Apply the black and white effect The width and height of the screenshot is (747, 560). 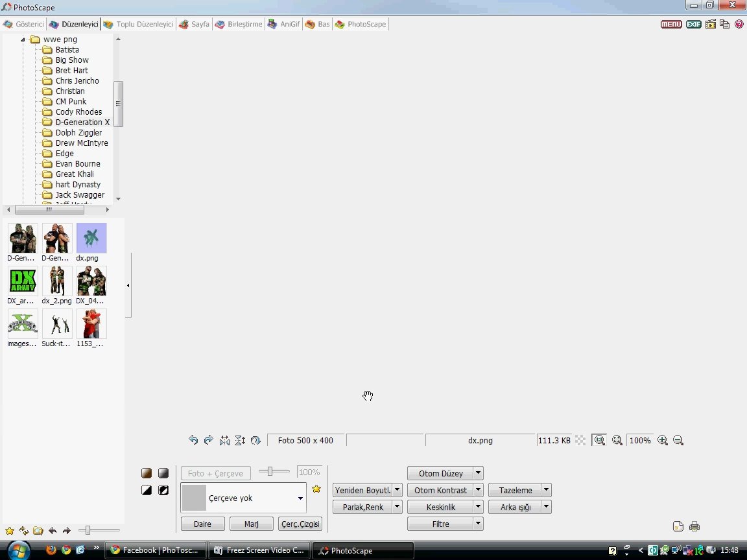click(147, 490)
